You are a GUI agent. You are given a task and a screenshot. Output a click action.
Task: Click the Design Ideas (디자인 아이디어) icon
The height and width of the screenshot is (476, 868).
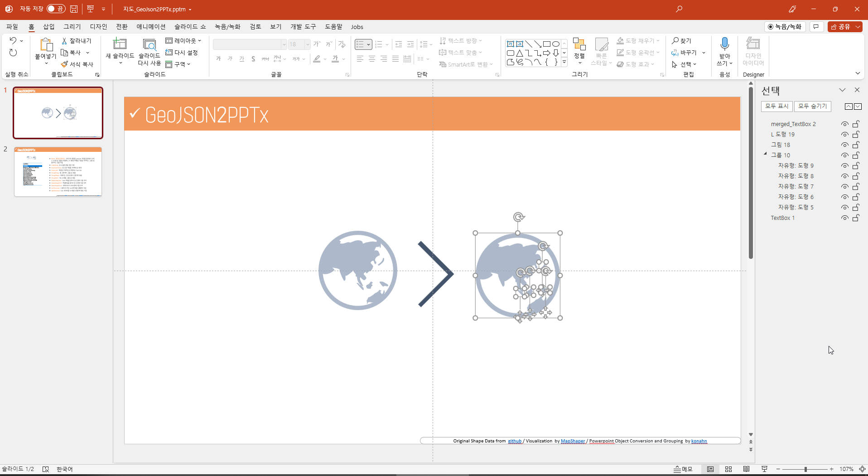tap(753, 44)
